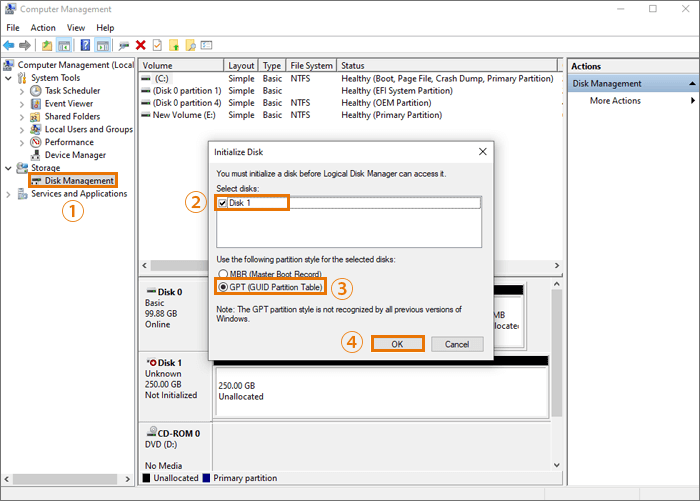Collapse the System Tools tree node
700x501 pixels.
pos(8,78)
